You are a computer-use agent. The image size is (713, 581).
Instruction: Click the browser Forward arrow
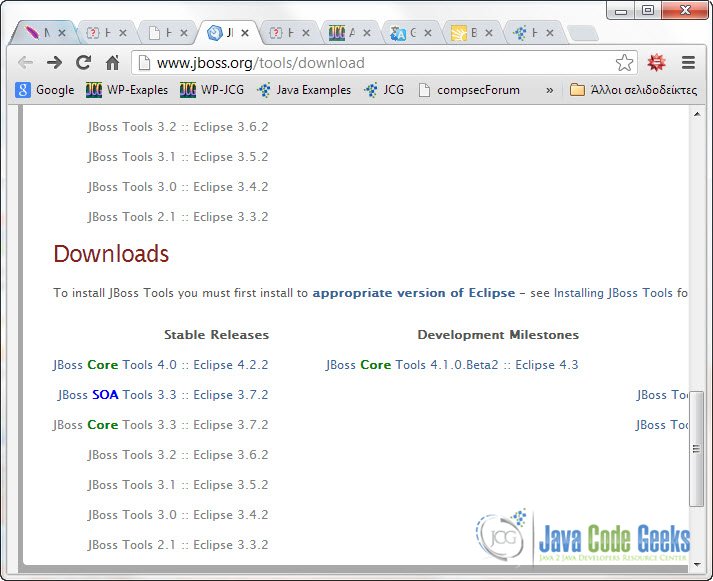pyautogui.click(x=55, y=63)
